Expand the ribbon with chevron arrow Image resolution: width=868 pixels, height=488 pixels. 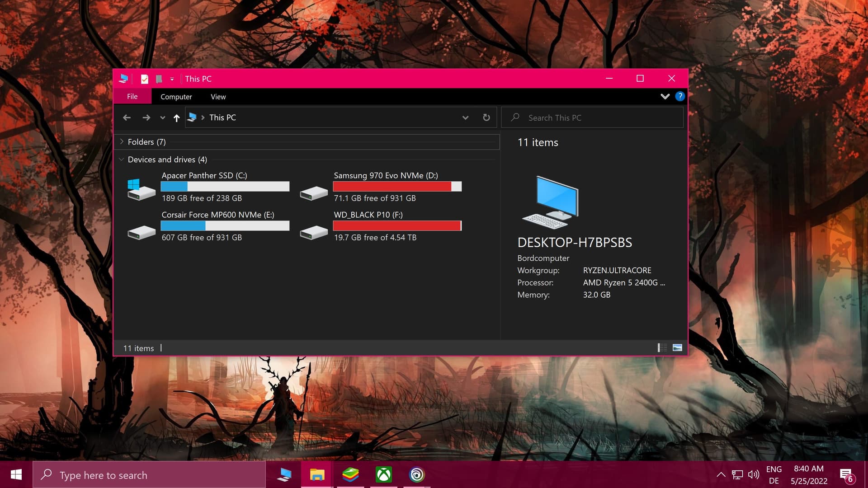[x=665, y=96]
